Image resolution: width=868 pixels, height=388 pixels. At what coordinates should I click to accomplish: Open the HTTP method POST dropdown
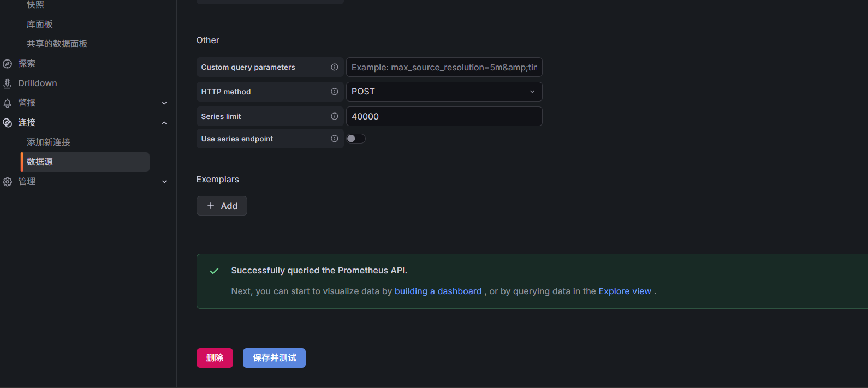pyautogui.click(x=443, y=92)
